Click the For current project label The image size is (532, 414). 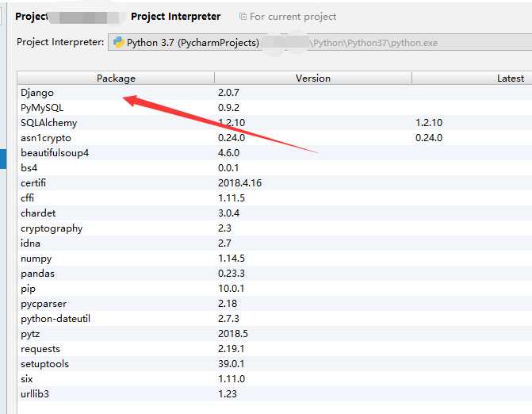293,17
